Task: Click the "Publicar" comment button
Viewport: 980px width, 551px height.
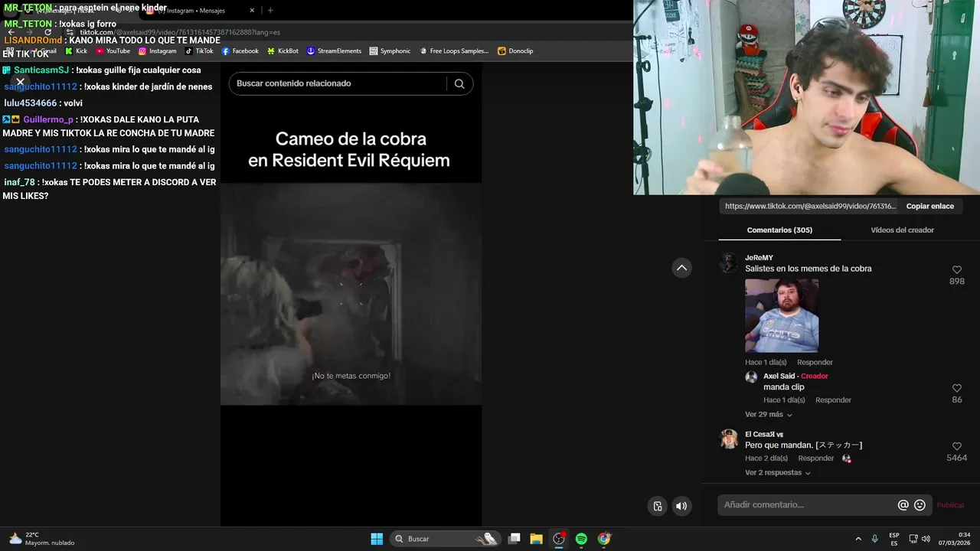Action: pyautogui.click(x=951, y=505)
